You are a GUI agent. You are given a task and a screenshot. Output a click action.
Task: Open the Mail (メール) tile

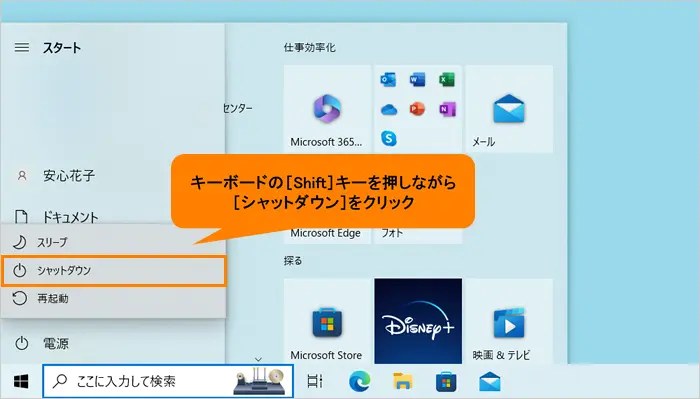509,109
